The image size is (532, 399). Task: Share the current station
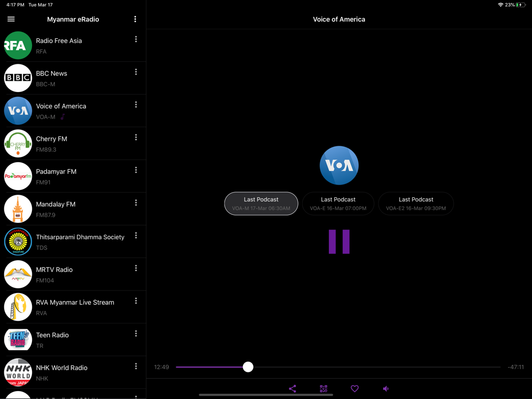point(293,388)
